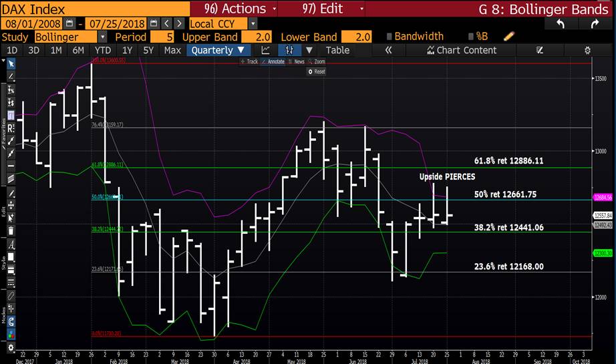Image resolution: width=616 pixels, height=364 pixels.
Task: Select the move arrows tool
Action: [x=11, y=205]
